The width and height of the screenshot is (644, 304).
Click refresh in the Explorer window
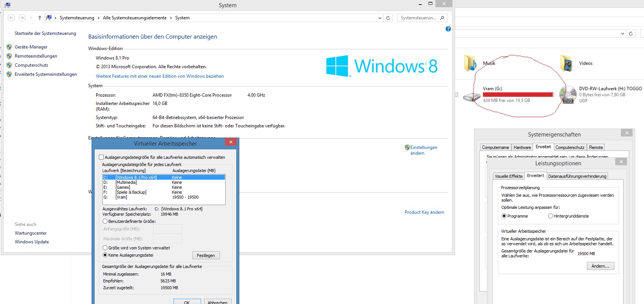click(x=631, y=33)
